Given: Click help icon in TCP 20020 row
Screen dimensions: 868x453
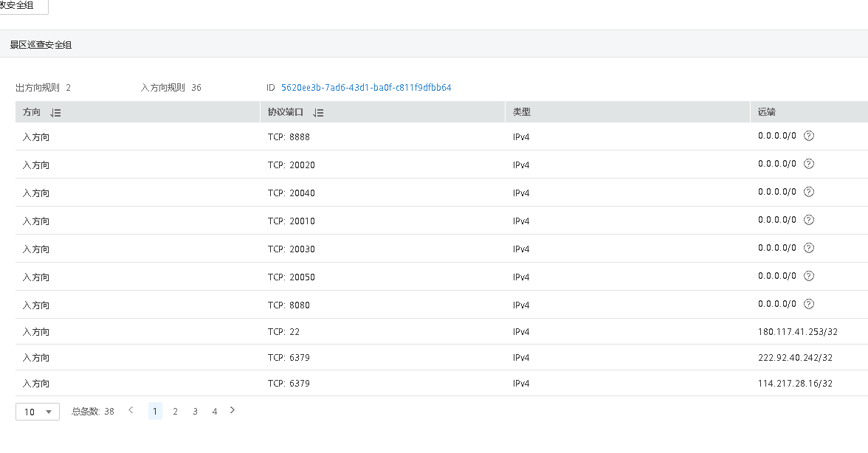Looking at the screenshot, I should (x=809, y=164).
